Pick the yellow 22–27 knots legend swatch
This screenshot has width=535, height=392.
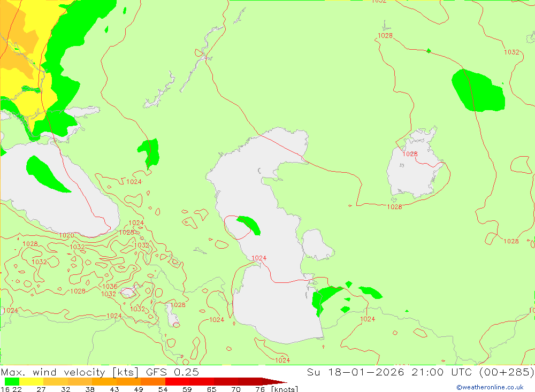tap(32, 381)
